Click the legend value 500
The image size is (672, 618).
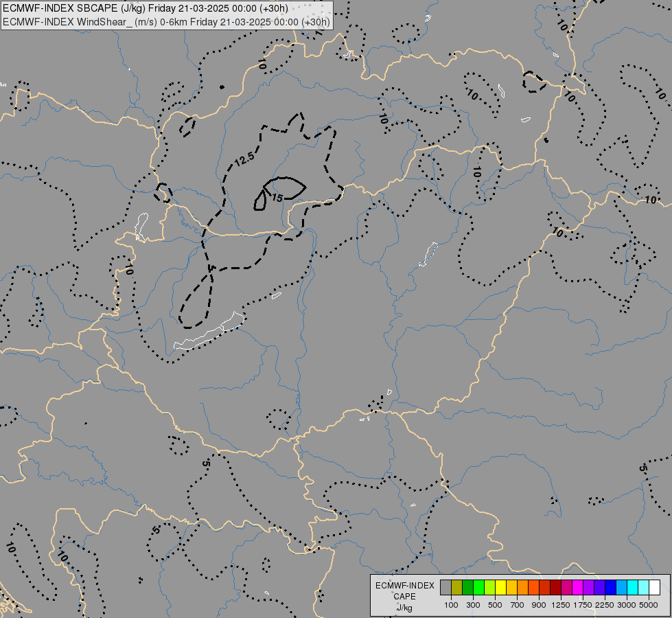[x=495, y=605]
